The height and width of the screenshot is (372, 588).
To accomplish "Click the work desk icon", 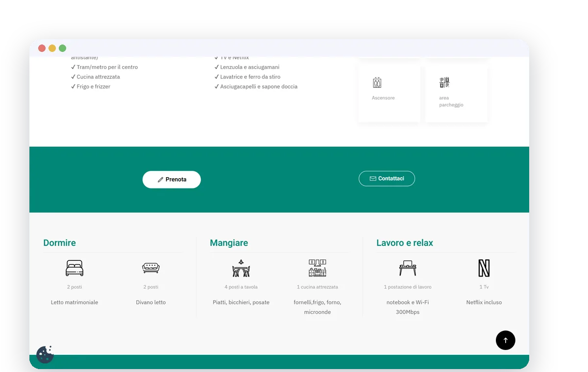I will 408,268.
